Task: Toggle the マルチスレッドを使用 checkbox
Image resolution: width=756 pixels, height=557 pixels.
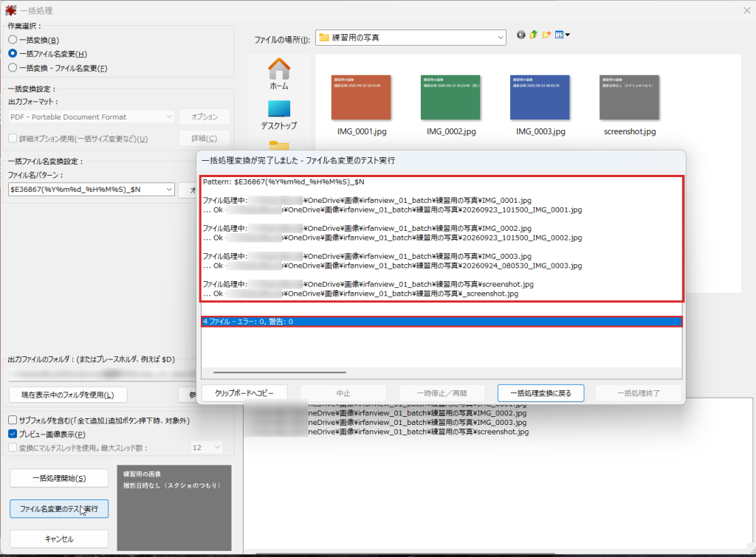Action: coord(13,448)
